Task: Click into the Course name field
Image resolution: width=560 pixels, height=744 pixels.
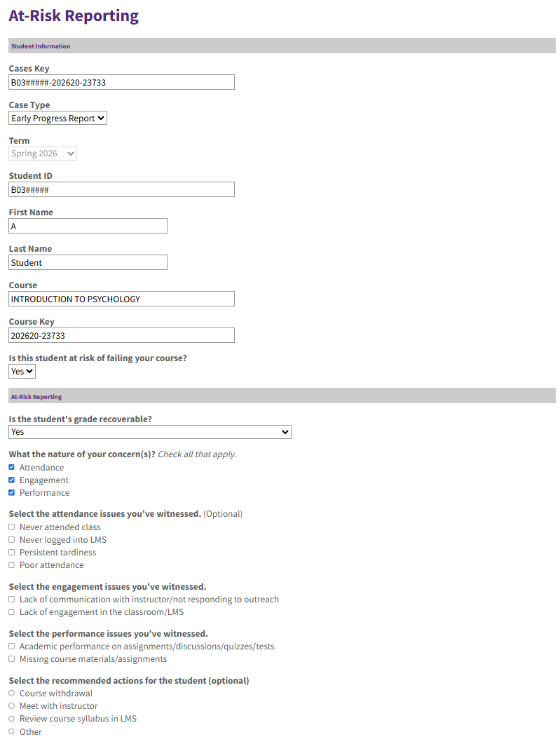Action: [121, 299]
